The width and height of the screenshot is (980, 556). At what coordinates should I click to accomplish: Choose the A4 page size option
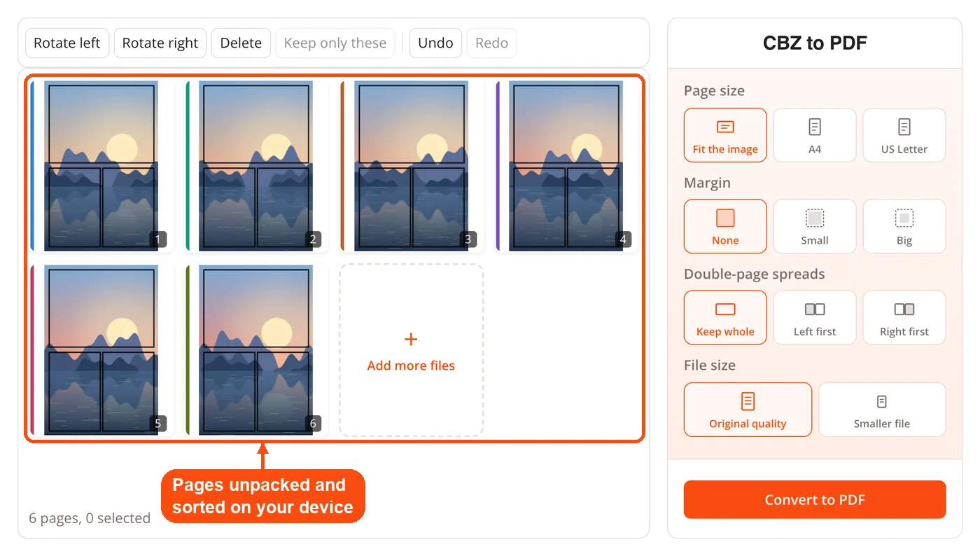(x=815, y=135)
